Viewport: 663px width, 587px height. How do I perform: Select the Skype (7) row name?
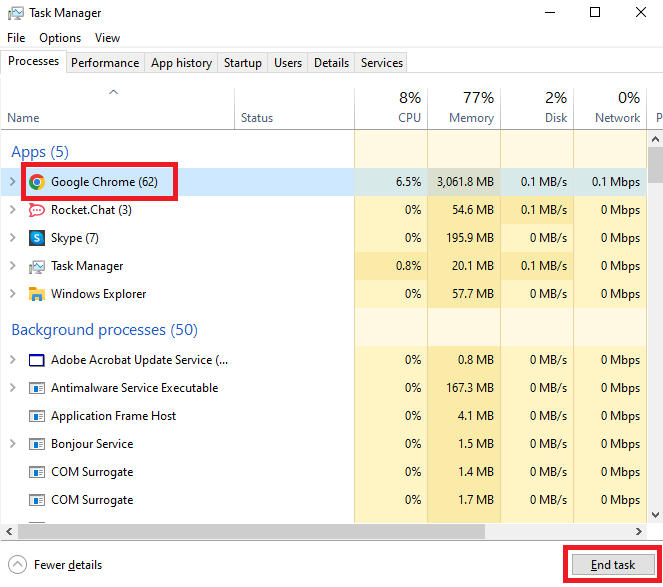[x=75, y=238]
